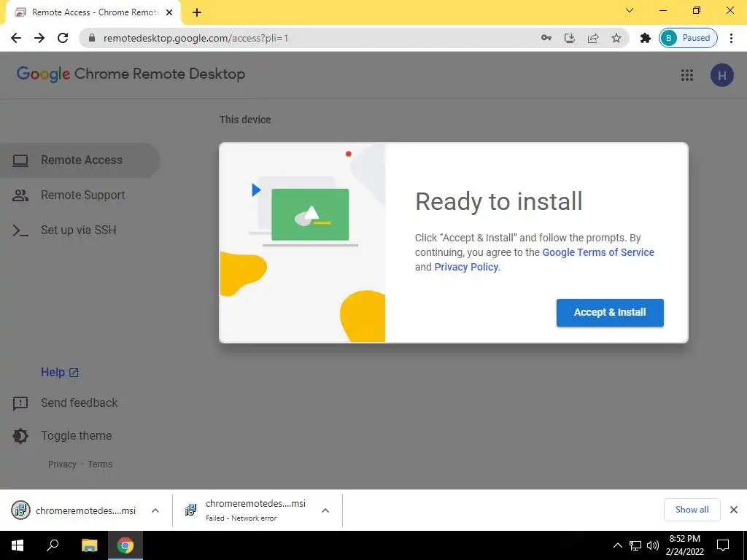
Task: Open the Google apps grid
Action: pyautogui.click(x=686, y=75)
